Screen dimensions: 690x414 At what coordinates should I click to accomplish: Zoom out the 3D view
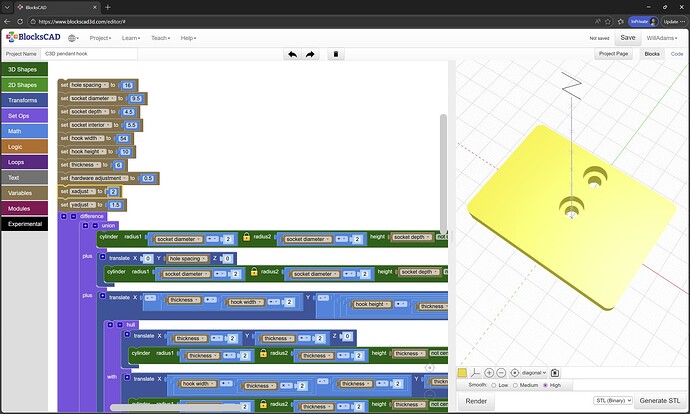click(502, 372)
